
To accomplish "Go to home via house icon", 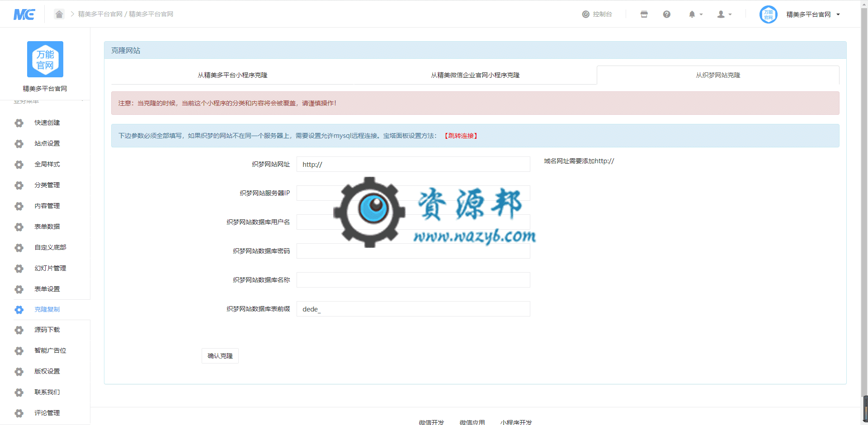I will [59, 14].
